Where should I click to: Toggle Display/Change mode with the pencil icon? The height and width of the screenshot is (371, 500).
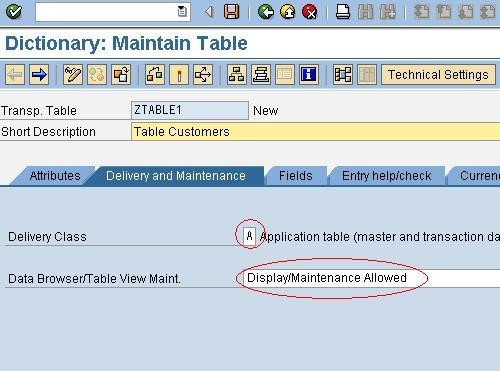pyautogui.click(x=73, y=74)
